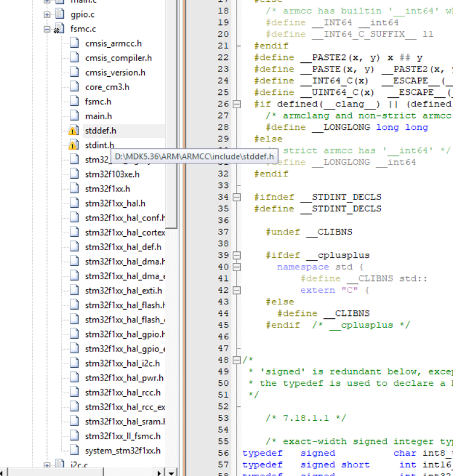Click the stm32f1xx_hal_def.h file icon
The width and height of the screenshot is (453, 476).
coord(74,247)
